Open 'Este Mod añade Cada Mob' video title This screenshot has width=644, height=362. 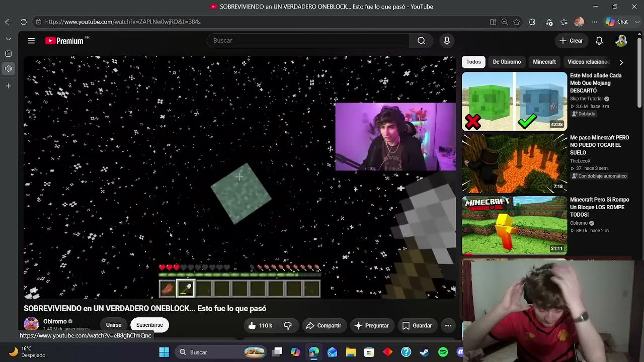point(596,83)
